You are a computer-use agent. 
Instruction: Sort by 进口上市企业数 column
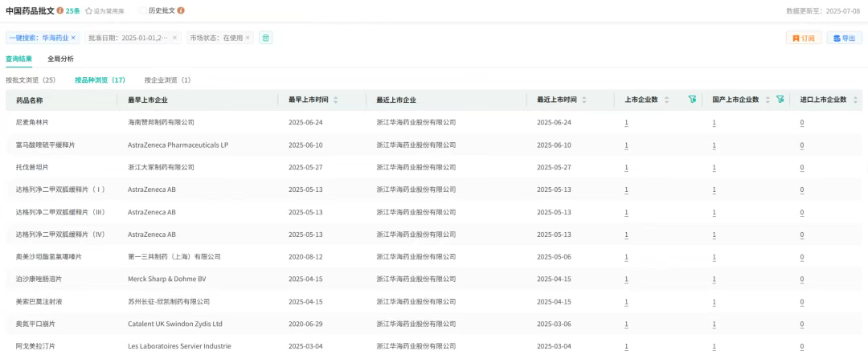tap(854, 100)
